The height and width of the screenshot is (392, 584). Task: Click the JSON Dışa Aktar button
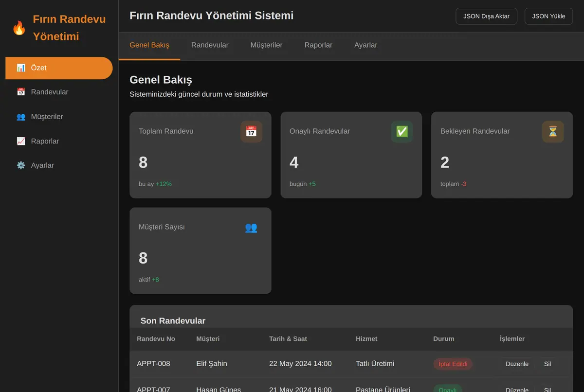(486, 16)
